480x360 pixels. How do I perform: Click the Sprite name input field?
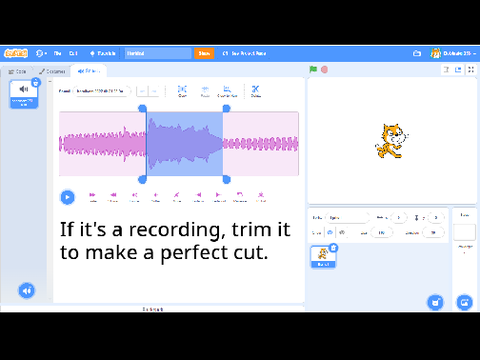347,218
